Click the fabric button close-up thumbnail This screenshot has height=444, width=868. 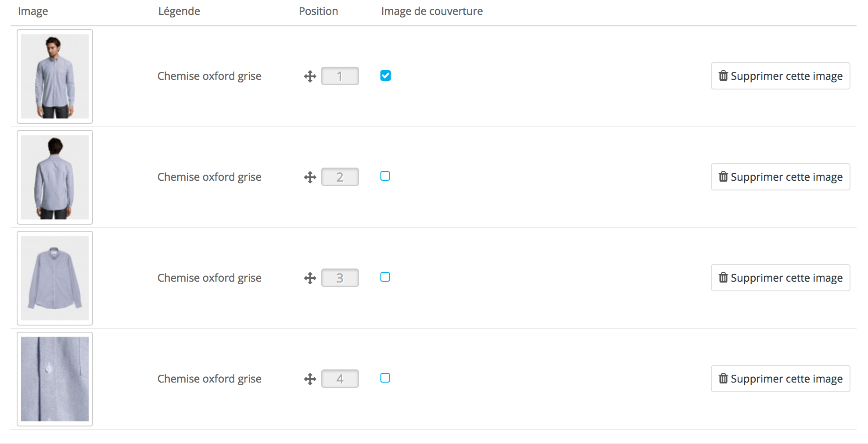(55, 379)
